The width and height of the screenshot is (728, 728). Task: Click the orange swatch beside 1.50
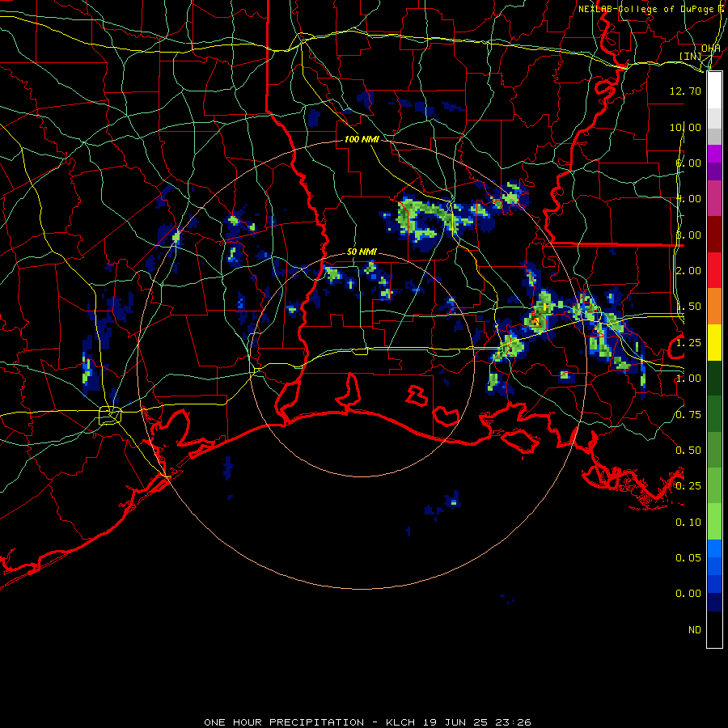point(714,307)
